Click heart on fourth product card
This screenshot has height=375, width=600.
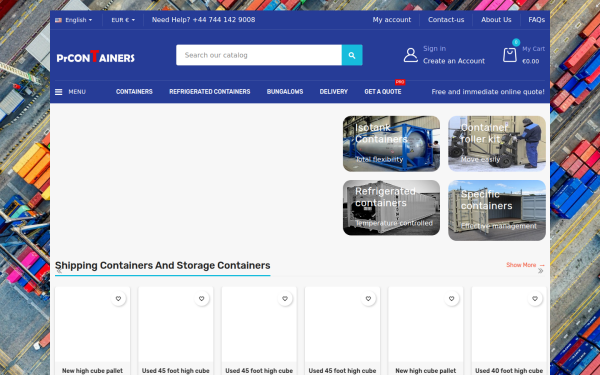pos(368,298)
